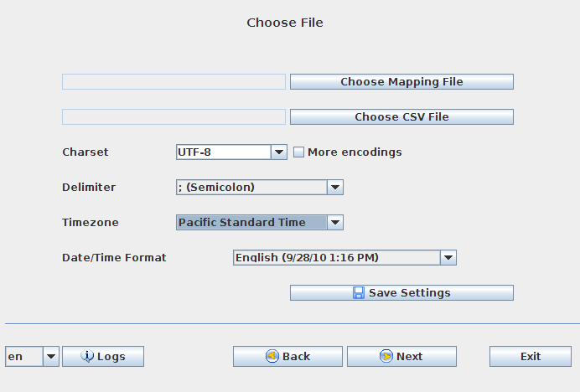The width and height of the screenshot is (580, 392).
Task: Click the English date format combo box
Action: pyautogui.click(x=336, y=258)
